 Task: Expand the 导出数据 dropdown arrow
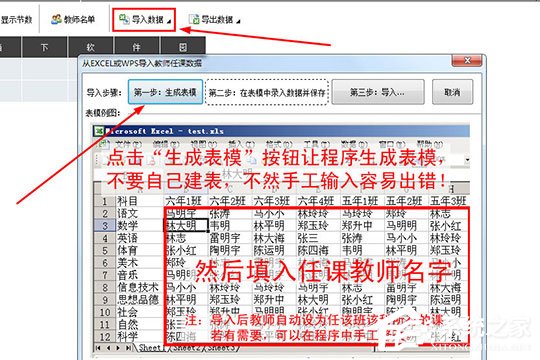point(238,22)
